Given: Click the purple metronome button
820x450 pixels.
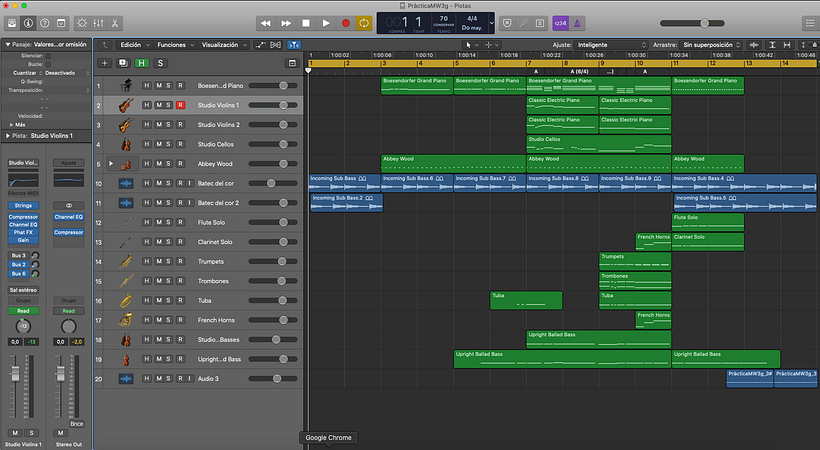Looking at the screenshot, I should [579, 22].
